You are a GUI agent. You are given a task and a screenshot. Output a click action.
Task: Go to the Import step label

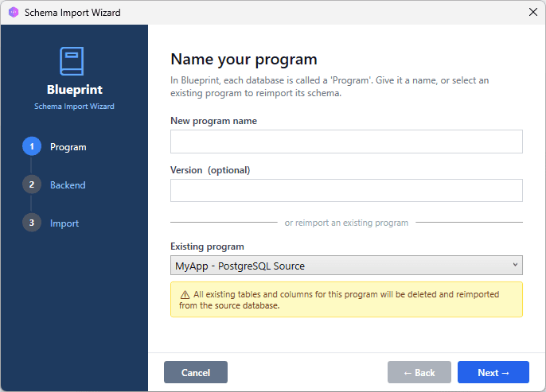64,223
